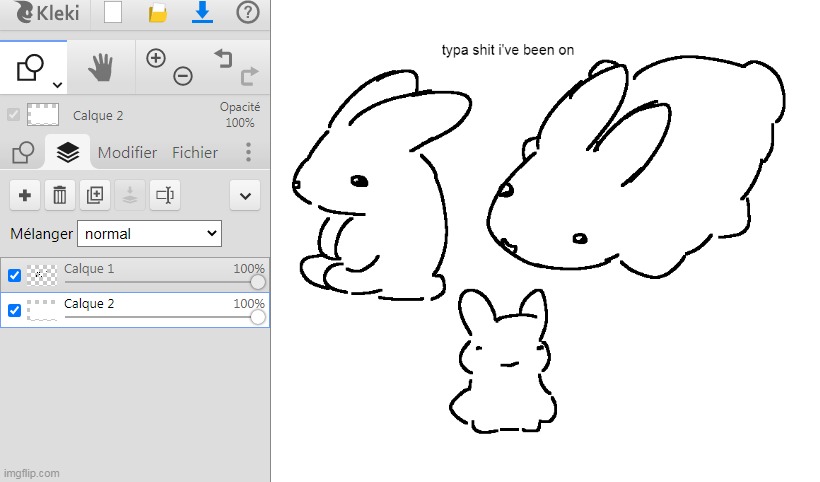Click the Calque 2 thumbnail in list
This screenshot has width=820, height=482.
tap(42, 310)
